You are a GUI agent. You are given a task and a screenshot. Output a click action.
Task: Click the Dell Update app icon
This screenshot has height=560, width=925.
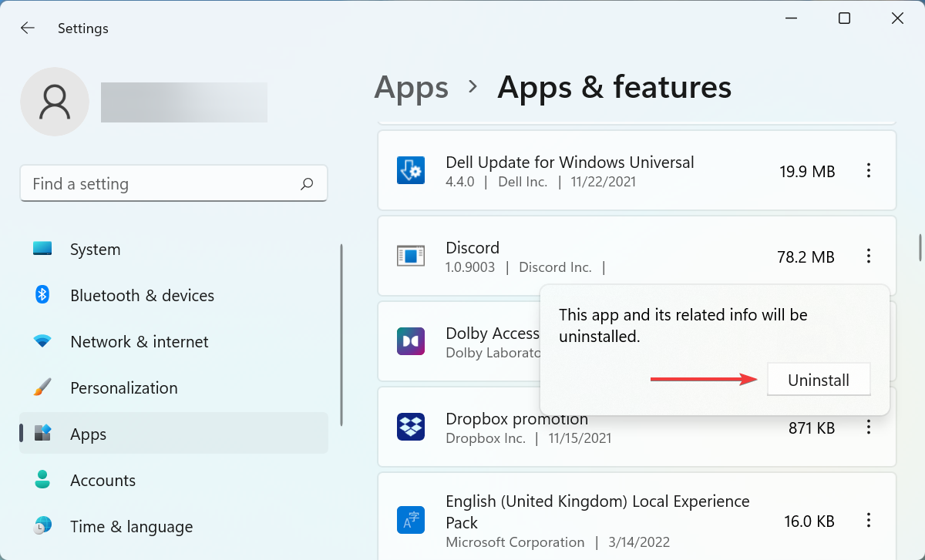coord(411,170)
